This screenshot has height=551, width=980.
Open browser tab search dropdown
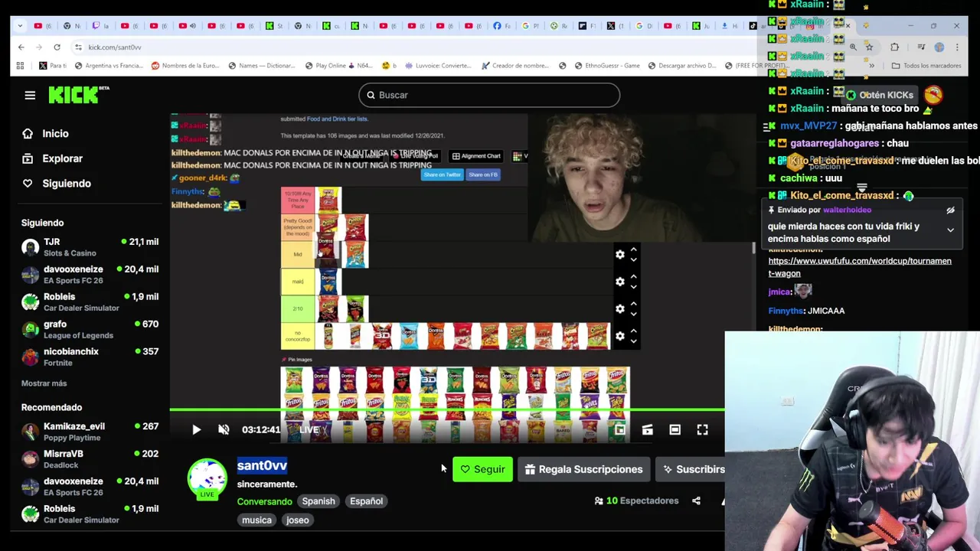point(20,26)
